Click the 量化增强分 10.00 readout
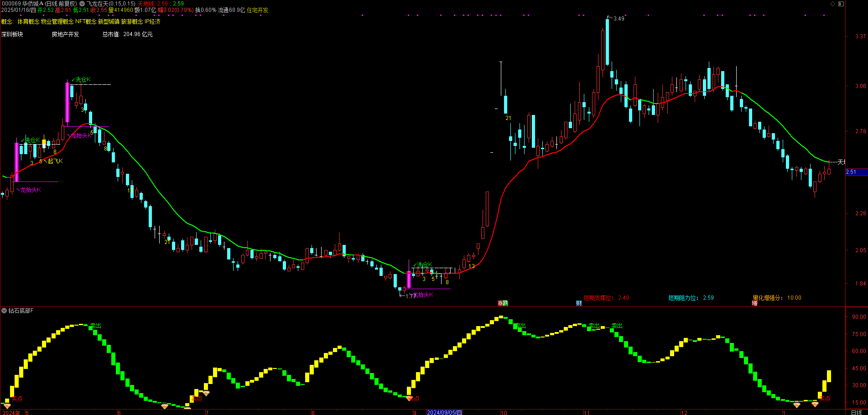 coord(777,298)
